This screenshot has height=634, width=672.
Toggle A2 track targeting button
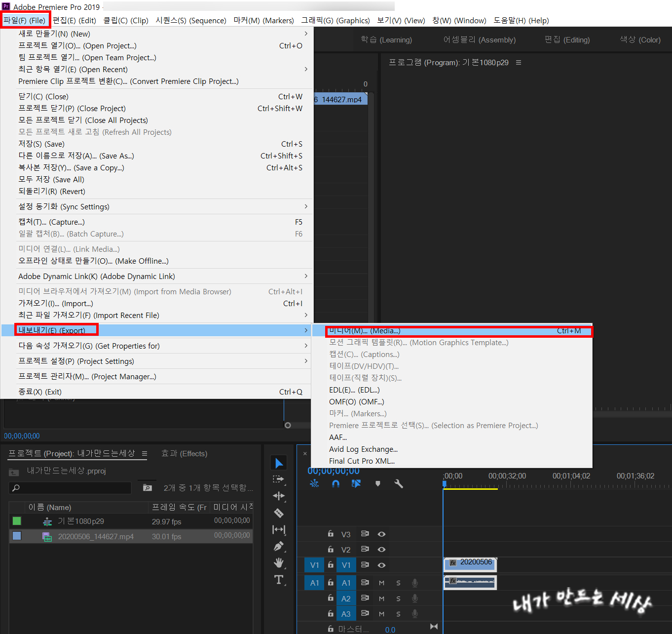pos(346,598)
